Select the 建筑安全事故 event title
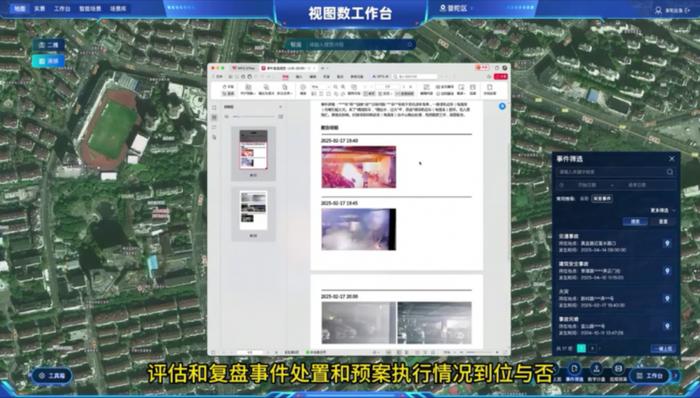 574,264
